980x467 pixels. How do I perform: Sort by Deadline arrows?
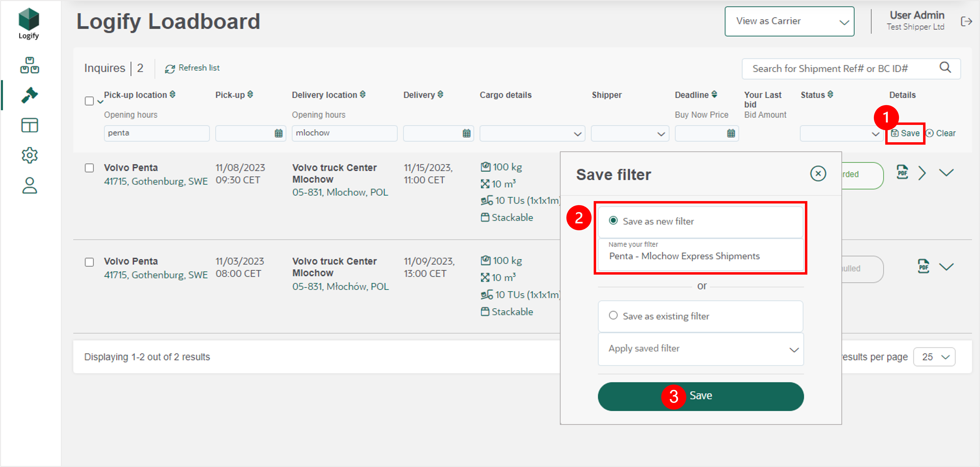(x=714, y=94)
